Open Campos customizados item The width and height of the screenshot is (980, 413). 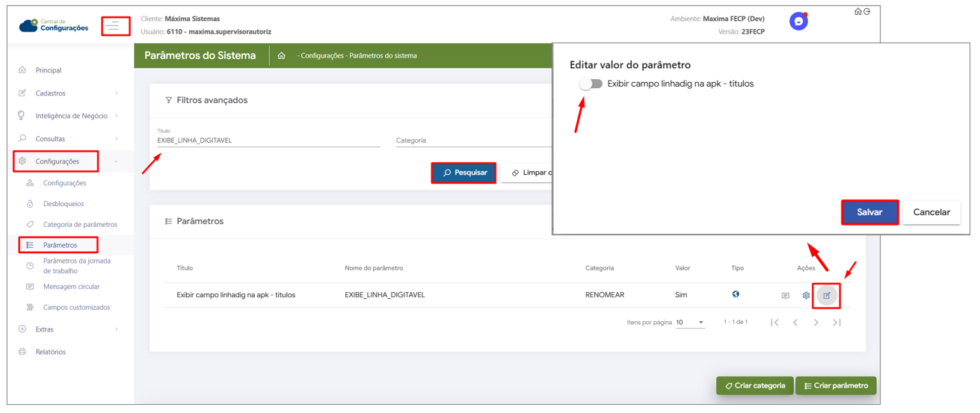point(76,308)
